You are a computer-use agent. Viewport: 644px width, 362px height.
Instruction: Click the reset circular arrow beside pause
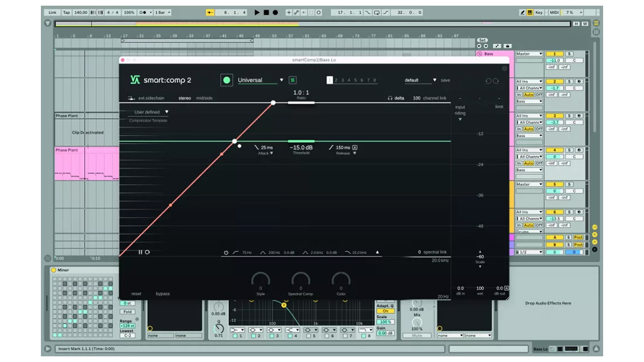(x=147, y=252)
